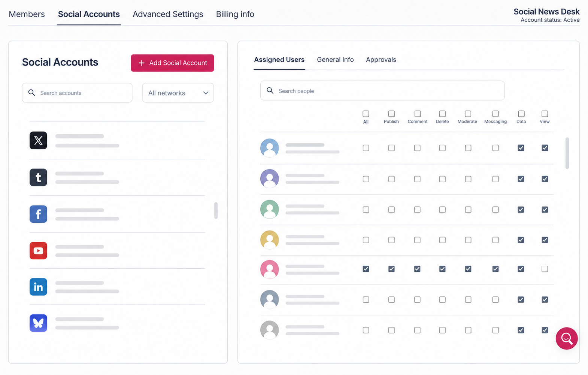Select the X (Twitter) account icon
Image resolution: width=588 pixels, height=375 pixels.
coord(38,140)
